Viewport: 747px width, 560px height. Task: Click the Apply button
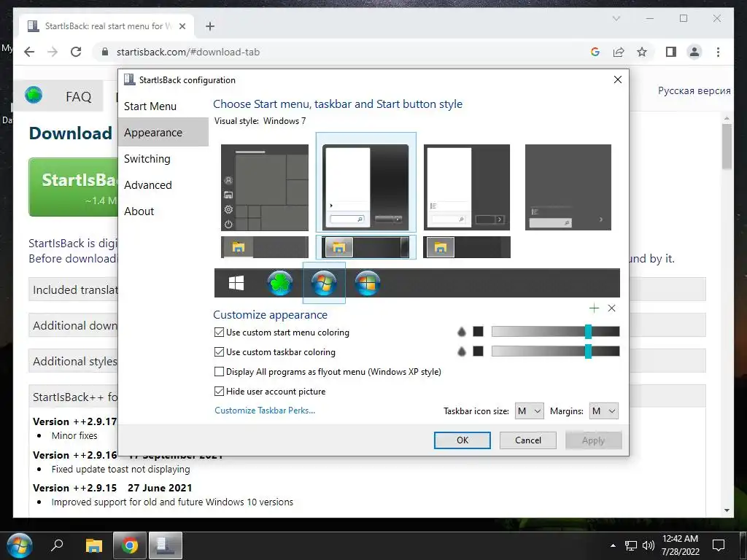point(593,440)
